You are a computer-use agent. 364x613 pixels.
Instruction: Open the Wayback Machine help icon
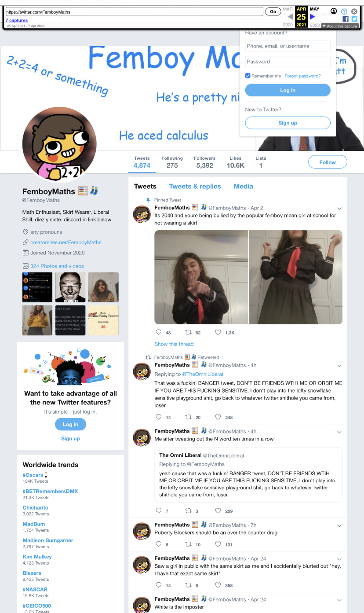[344, 11]
